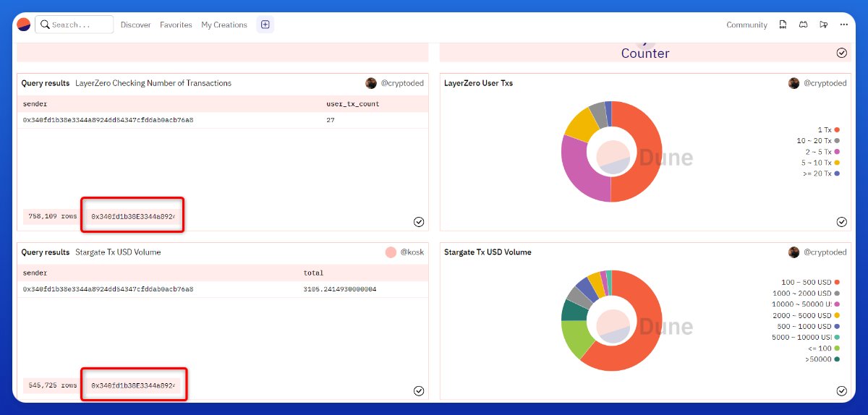868x415 pixels.
Task: Click the 758,109 rows label
Action: 52,216
